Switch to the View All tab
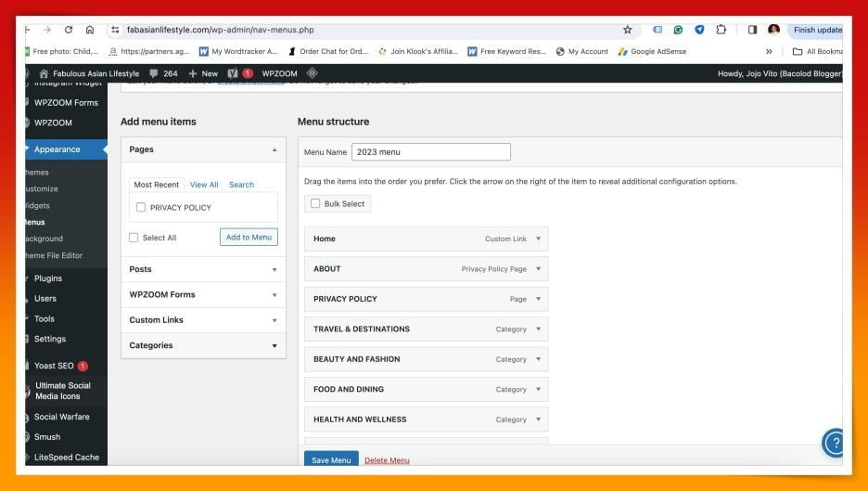 204,185
